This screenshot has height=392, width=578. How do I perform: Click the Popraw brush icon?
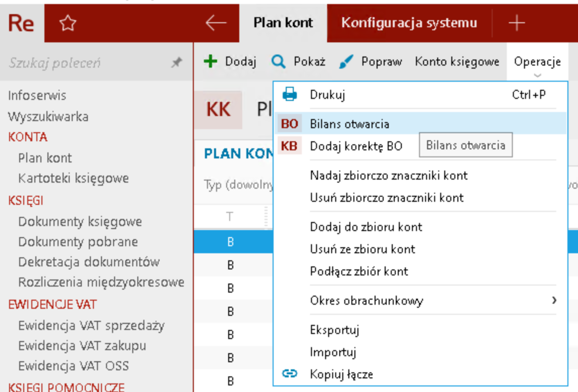346,62
